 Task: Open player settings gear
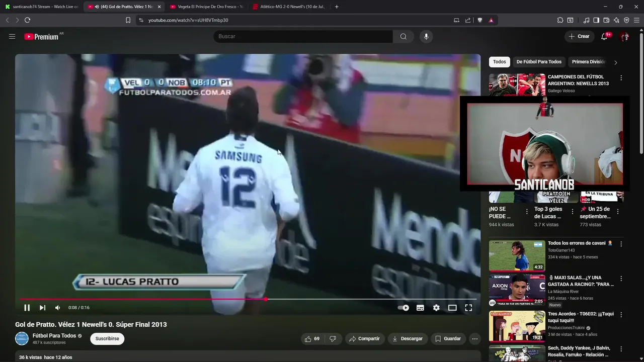click(436, 308)
